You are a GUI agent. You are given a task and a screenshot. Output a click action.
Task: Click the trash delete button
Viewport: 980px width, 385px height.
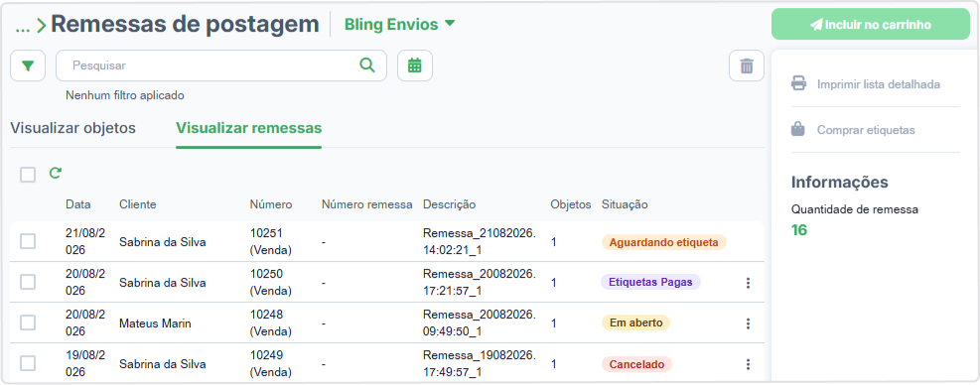pyautogui.click(x=747, y=65)
